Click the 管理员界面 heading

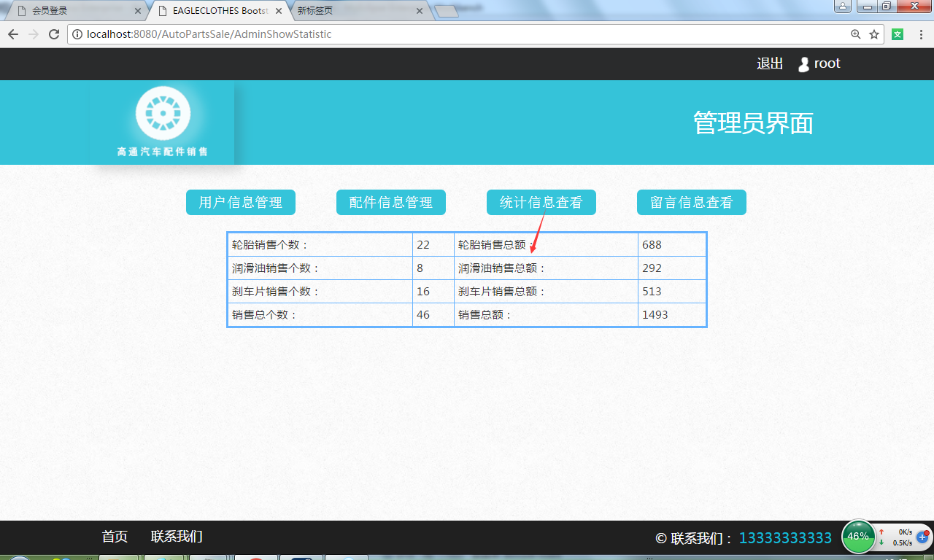[753, 122]
